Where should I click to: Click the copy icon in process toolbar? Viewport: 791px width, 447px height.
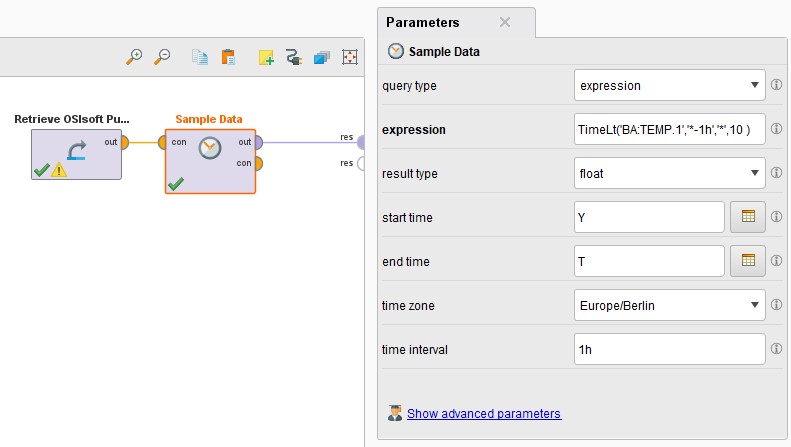tap(200, 57)
